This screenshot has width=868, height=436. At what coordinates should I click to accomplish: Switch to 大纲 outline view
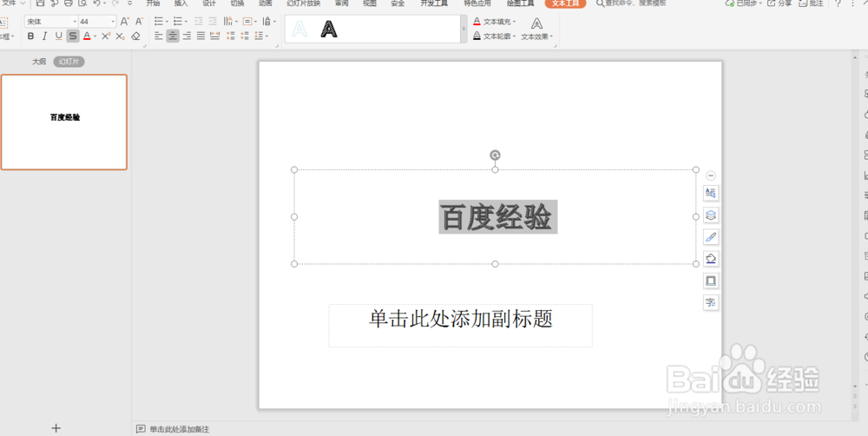[39, 62]
